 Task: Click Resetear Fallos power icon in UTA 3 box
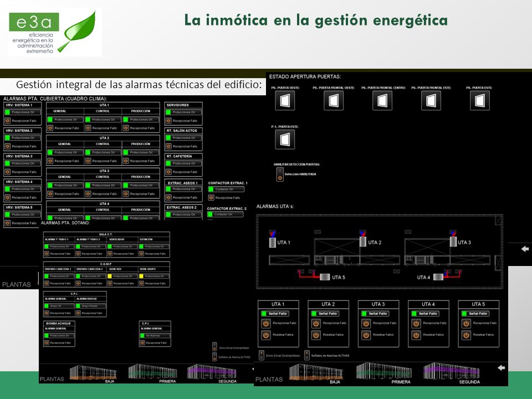(366, 335)
